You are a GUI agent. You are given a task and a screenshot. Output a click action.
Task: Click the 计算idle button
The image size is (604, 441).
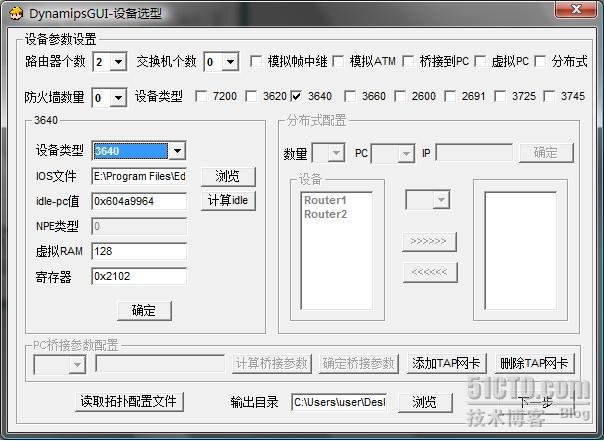228,201
